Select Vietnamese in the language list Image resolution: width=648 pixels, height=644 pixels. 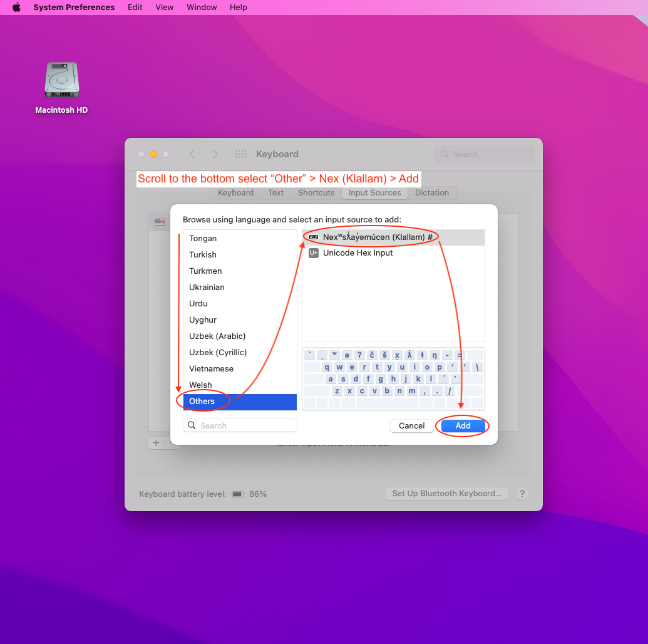[240, 368]
